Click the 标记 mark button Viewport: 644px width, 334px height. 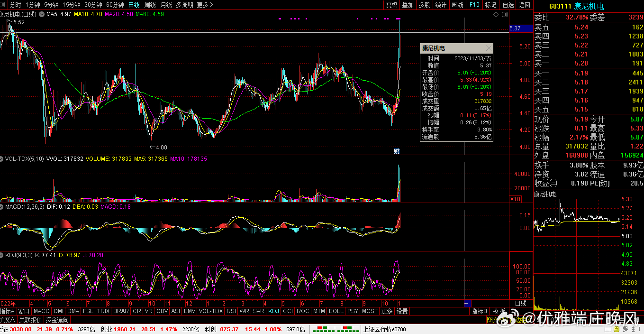tap(491, 5)
